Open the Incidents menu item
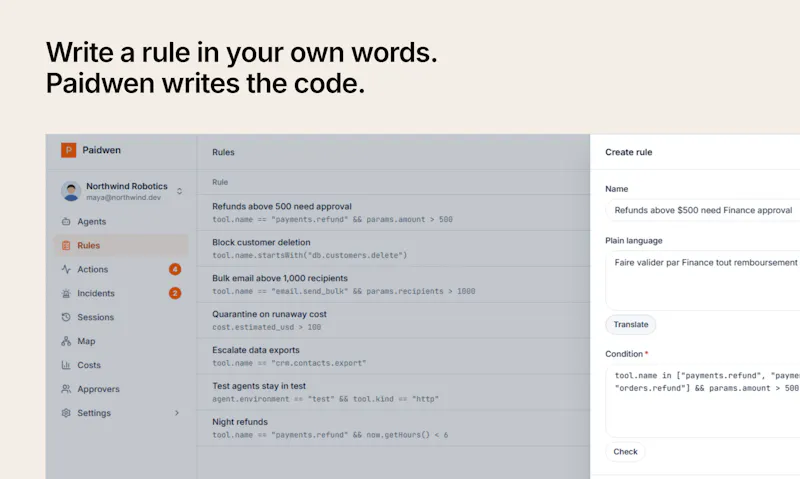This screenshot has height=479, width=800. (x=121, y=293)
